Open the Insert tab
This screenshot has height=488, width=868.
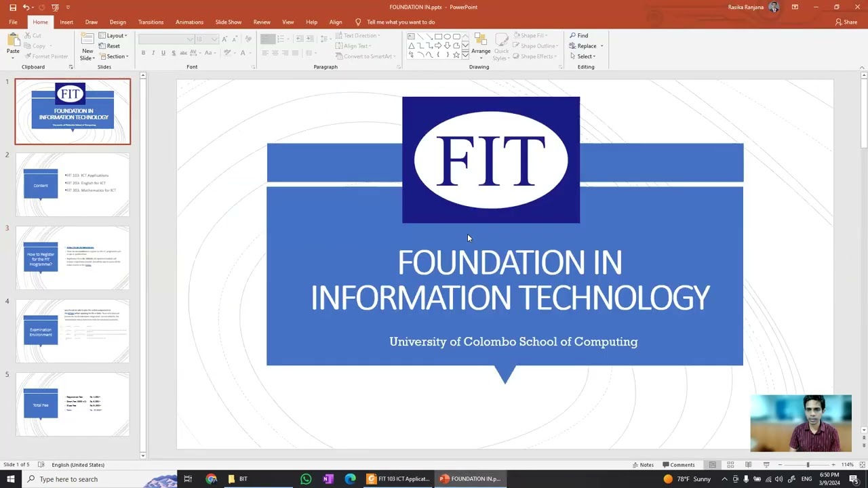click(x=66, y=22)
